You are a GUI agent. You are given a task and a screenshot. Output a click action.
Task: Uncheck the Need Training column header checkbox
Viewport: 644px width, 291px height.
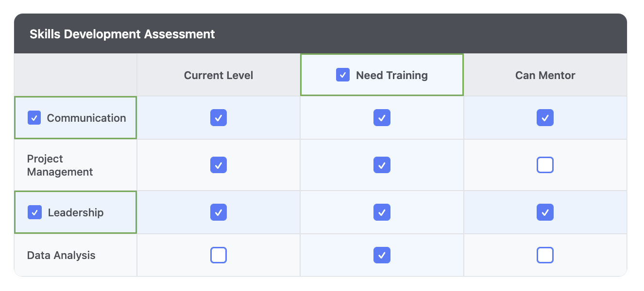click(x=343, y=75)
